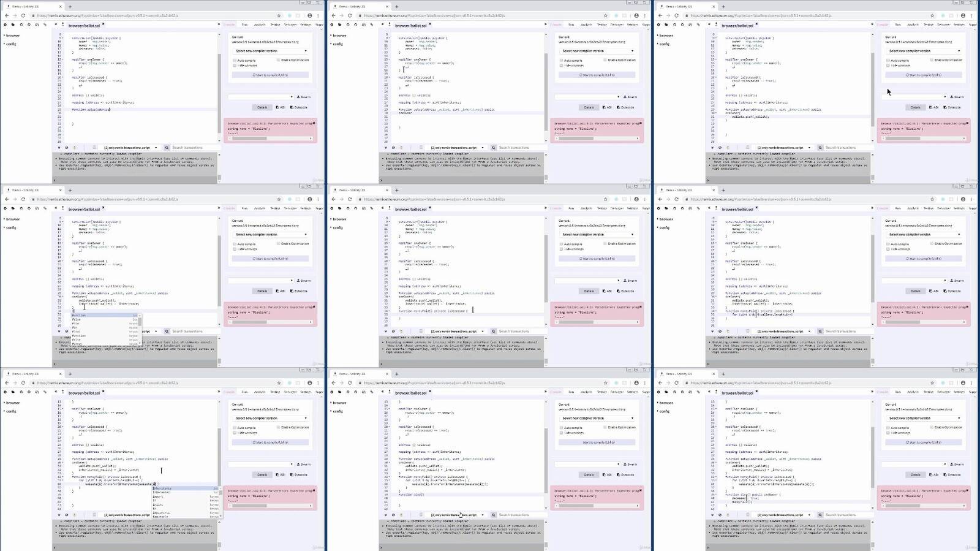Collapse left panel with arrow icon, top-right window
This screenshot has width=980, height=551.
(709, 25)
